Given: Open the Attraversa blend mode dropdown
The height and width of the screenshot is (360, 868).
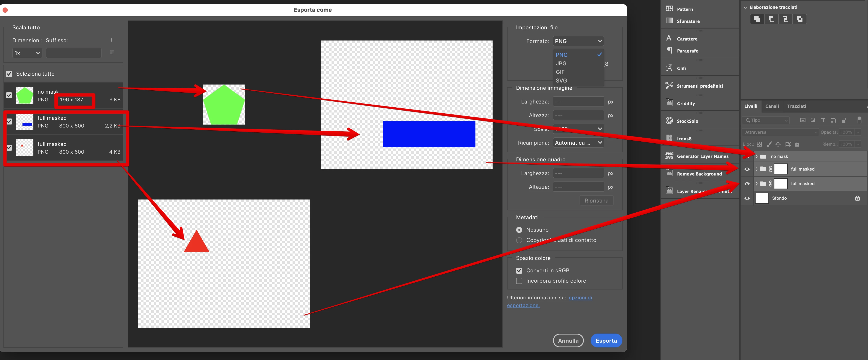Looking at the screenshot, I should [x=780, y=132].
